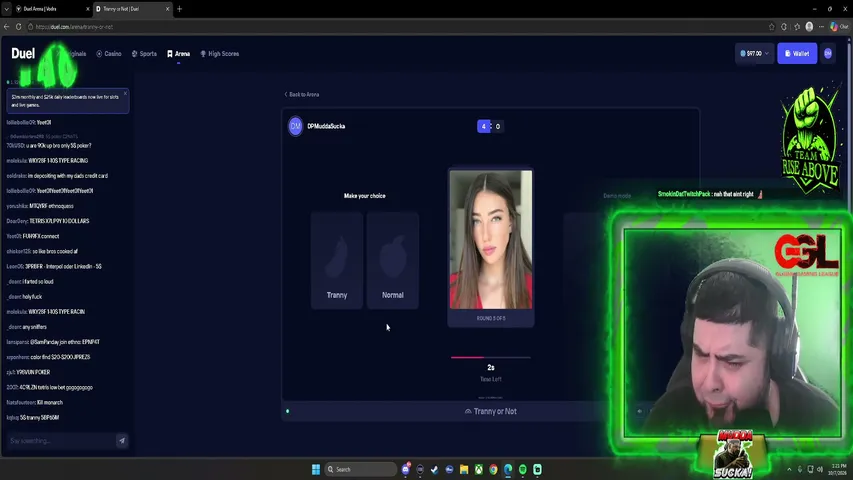Image resolution: width=853 pixels, height=480 pixels.
Task: Open browser settings and more menu
Action: pyautogui.click(x=821, y=27)
